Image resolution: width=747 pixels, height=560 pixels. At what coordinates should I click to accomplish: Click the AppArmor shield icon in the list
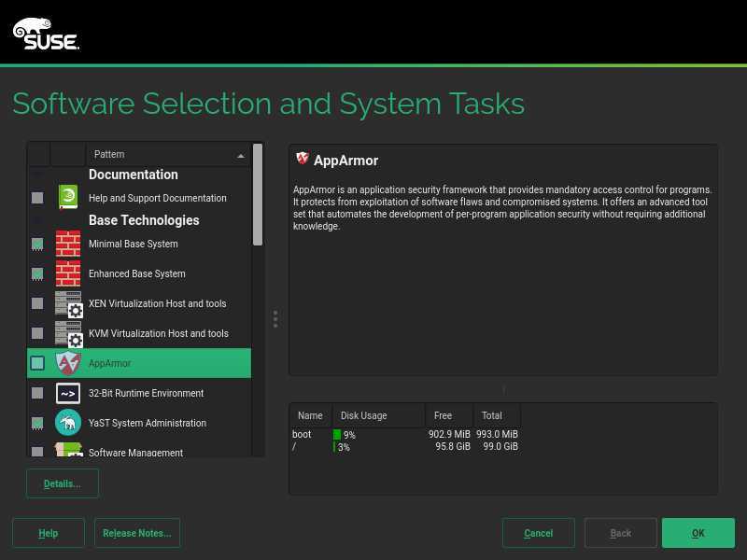[68, 363]
